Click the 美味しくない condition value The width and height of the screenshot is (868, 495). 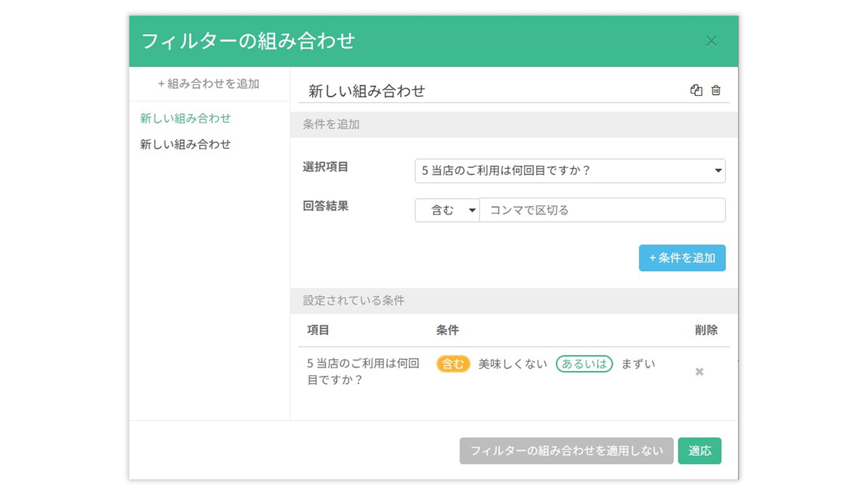point(513,364)
